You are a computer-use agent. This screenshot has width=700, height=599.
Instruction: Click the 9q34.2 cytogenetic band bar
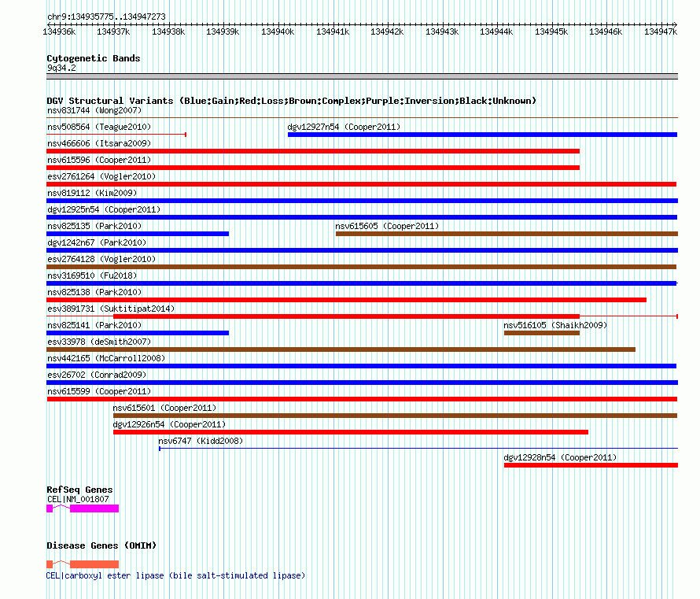point(362,76)
